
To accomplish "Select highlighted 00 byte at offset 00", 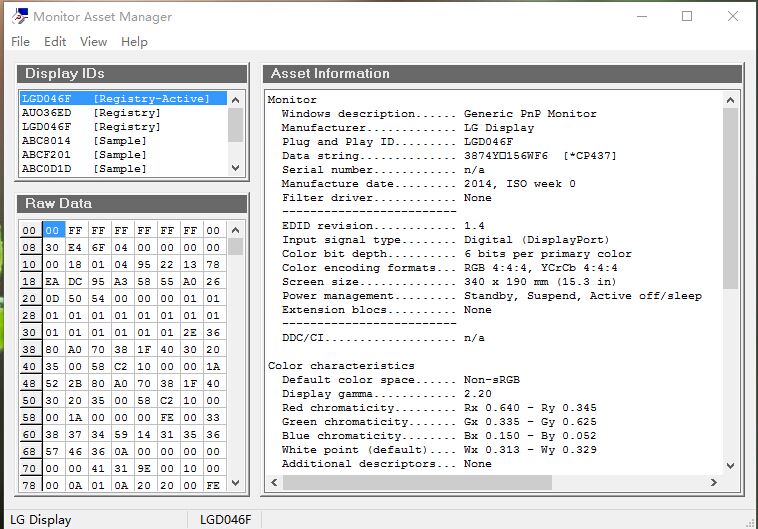I will (x=52, y=231).
